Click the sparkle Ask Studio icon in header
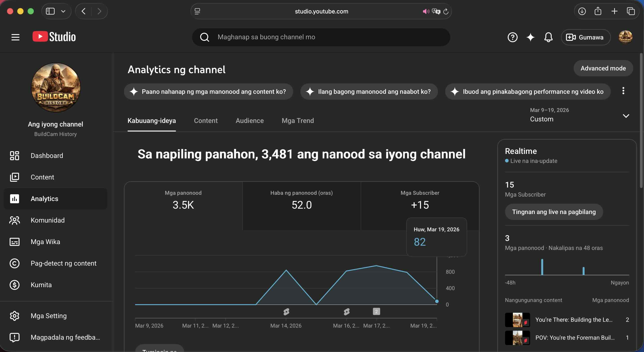The width and height of the screenshot is (644, 352). (530, 37)
